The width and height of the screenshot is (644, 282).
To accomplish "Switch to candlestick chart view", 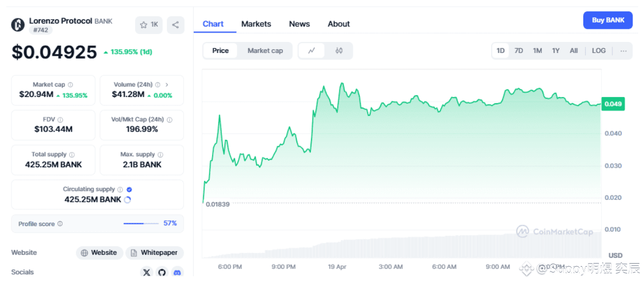I will click(x=339, y=51).
